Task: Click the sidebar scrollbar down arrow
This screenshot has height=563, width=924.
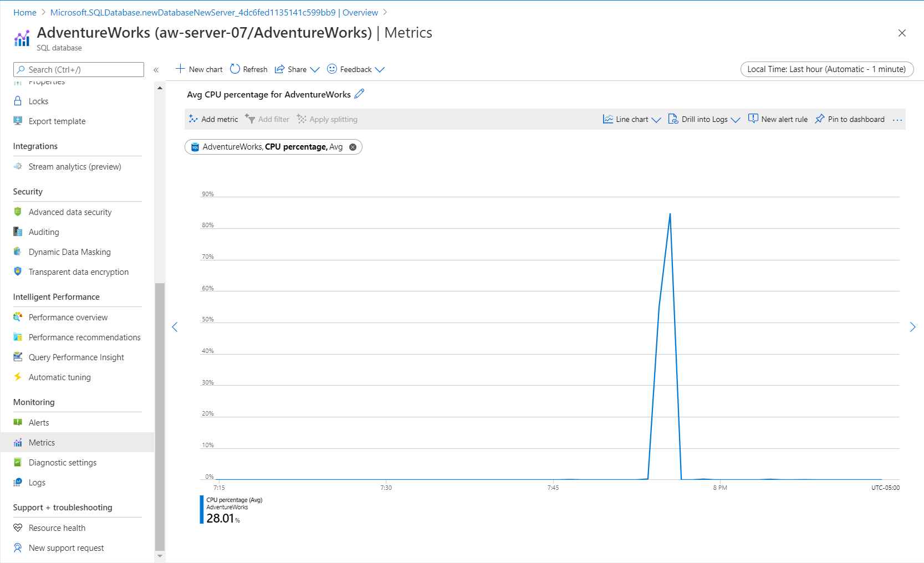Action: 160,556
